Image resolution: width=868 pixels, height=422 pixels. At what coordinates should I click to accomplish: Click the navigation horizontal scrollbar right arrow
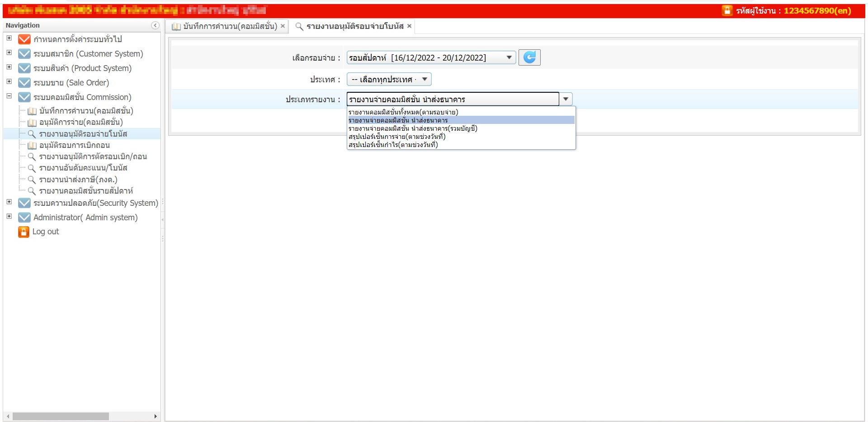point(156,416)
